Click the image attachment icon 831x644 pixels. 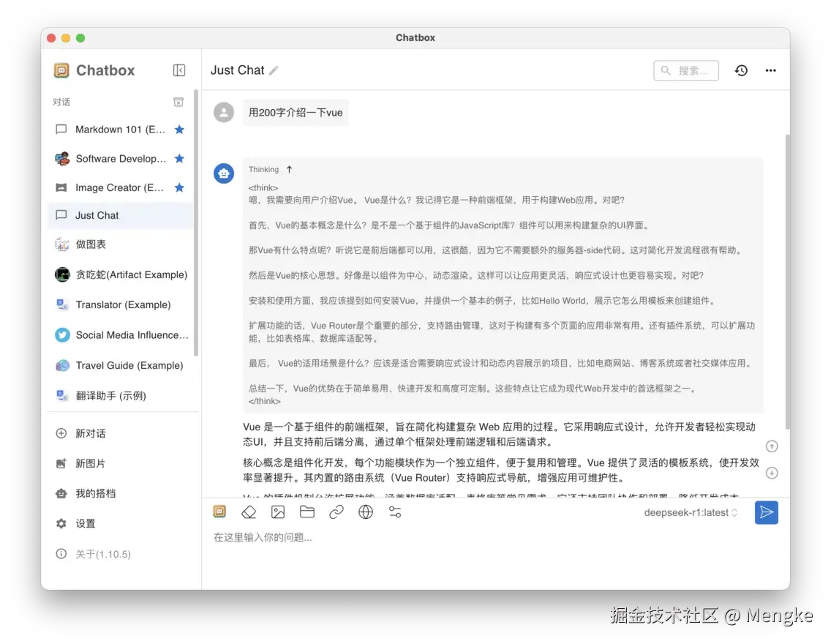278,512
